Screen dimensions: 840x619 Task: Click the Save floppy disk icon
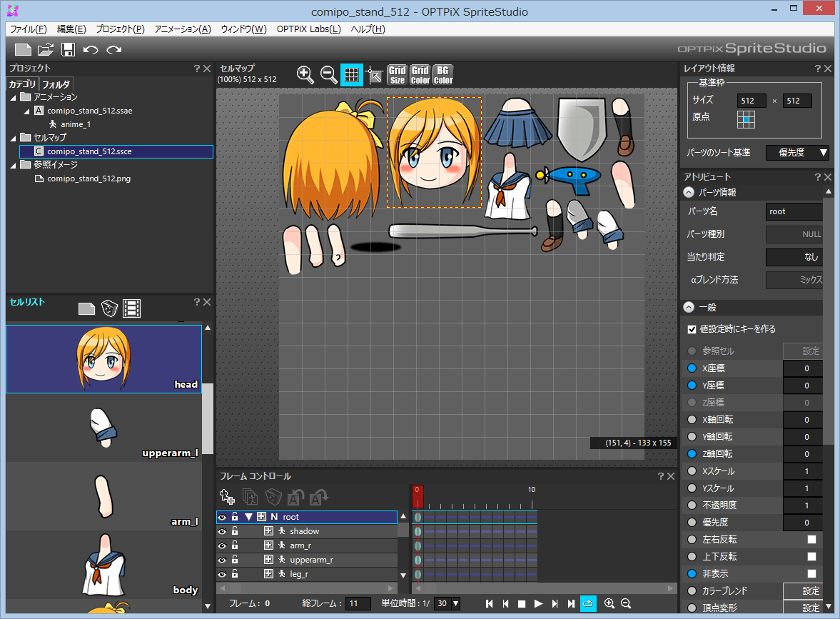[68, 50]
